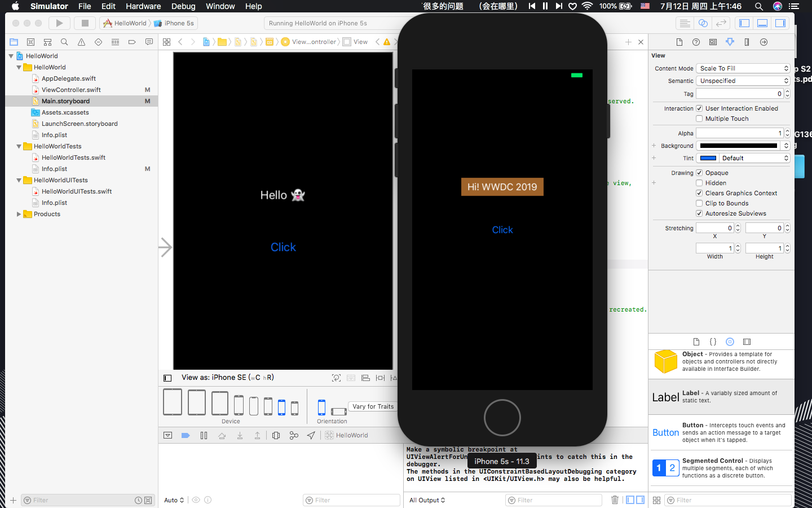Open the All Output dropdown
The image size is (812, 508).
(427, 500)
